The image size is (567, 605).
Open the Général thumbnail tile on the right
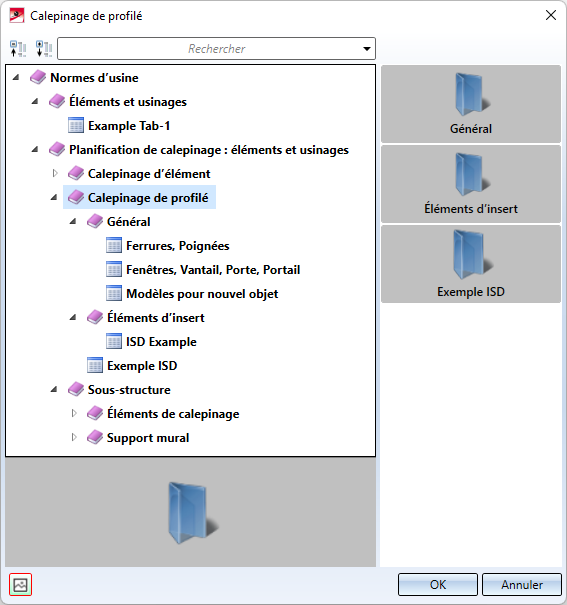point(471,104)
